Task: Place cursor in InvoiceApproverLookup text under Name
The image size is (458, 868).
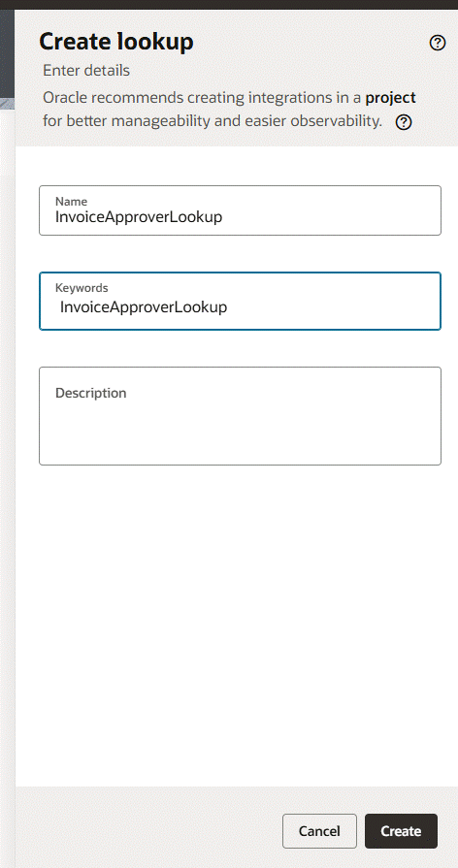Action: [139, 217]
